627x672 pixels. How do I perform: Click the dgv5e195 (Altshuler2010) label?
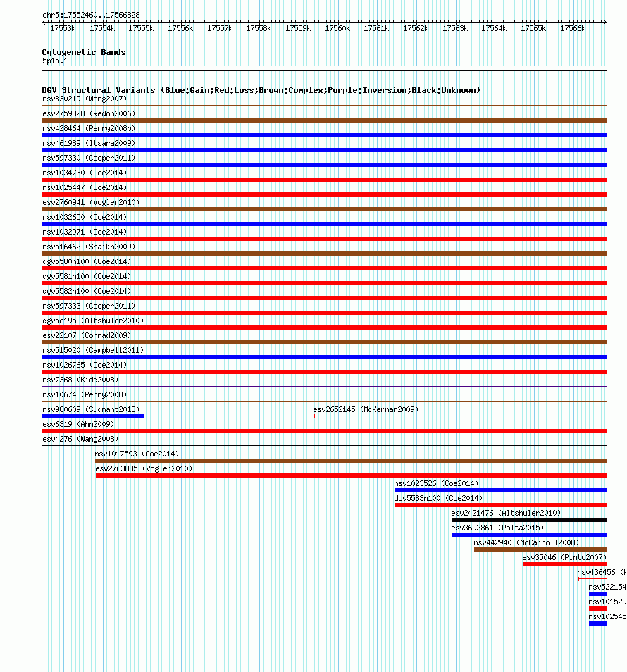pyautogui.click(x=93, y=321)
